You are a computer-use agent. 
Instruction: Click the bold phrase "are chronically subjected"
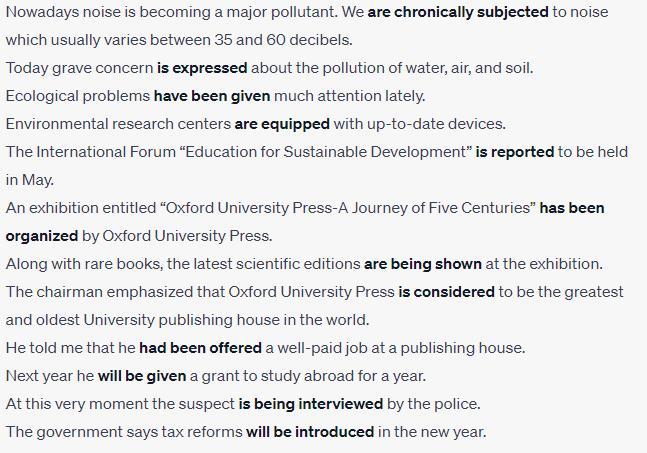[x=458, y=12]
